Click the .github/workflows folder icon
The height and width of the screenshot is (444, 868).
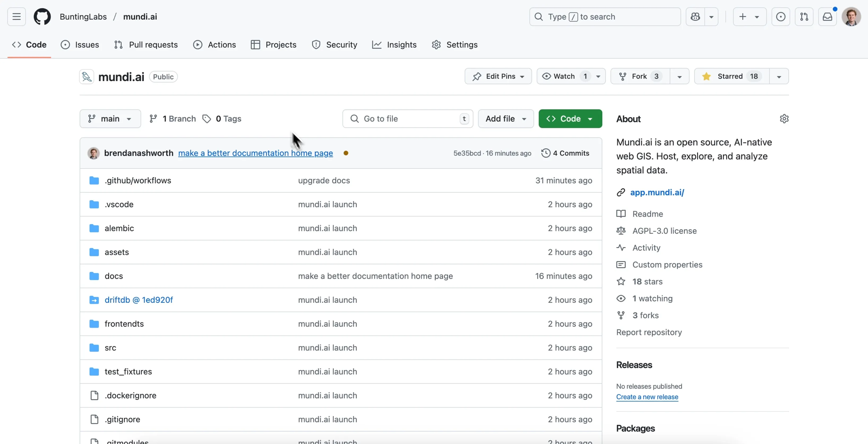[94, 180]
